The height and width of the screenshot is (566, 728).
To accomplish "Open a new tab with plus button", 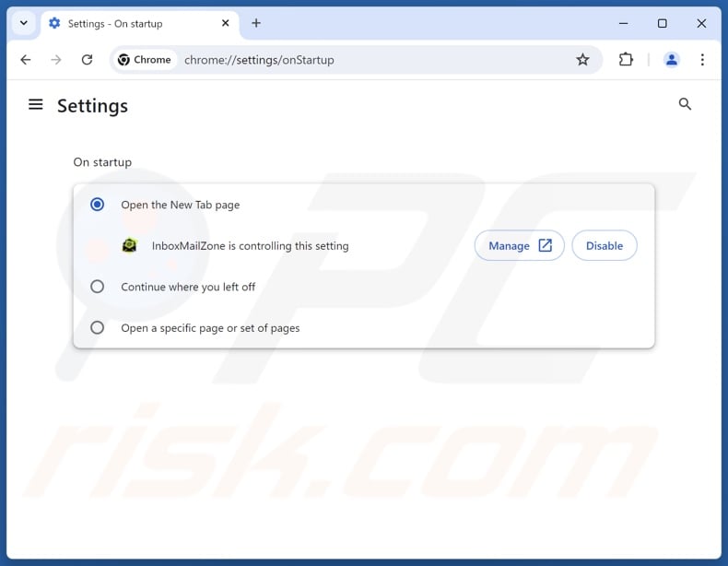I will click(256, 23).
